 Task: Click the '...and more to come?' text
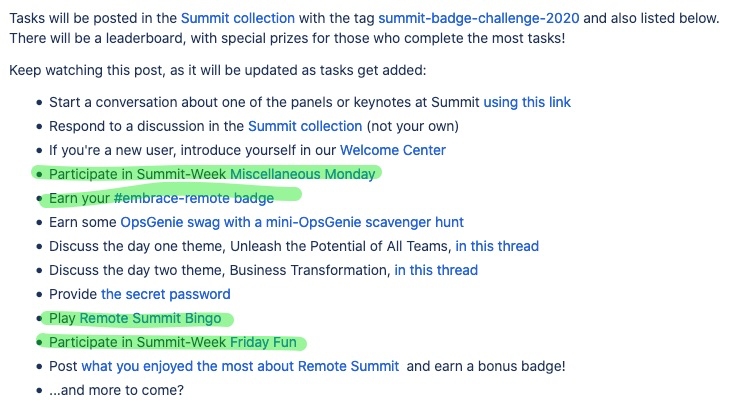116,390
